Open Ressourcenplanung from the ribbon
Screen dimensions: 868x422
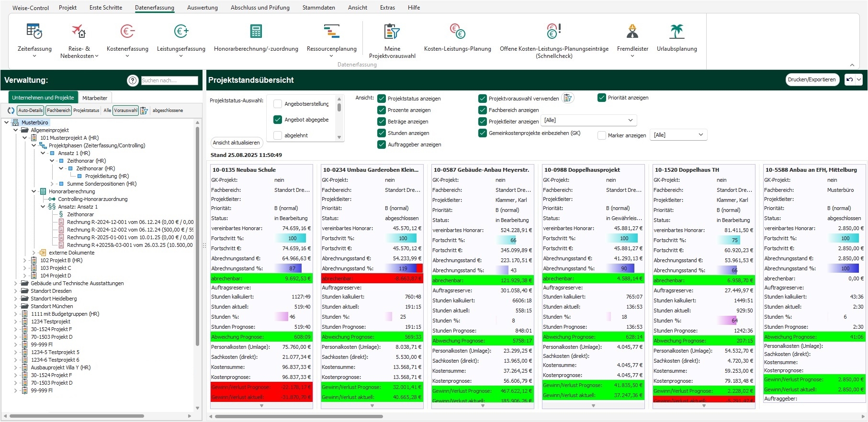[x=331, y=40]
